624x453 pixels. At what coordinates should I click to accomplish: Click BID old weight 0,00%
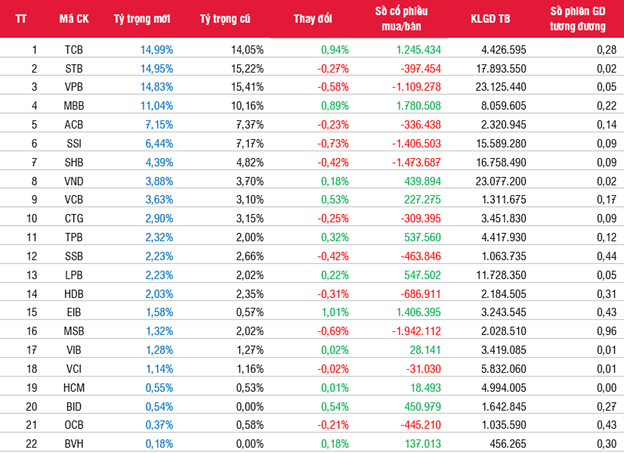tap(250, 407)
